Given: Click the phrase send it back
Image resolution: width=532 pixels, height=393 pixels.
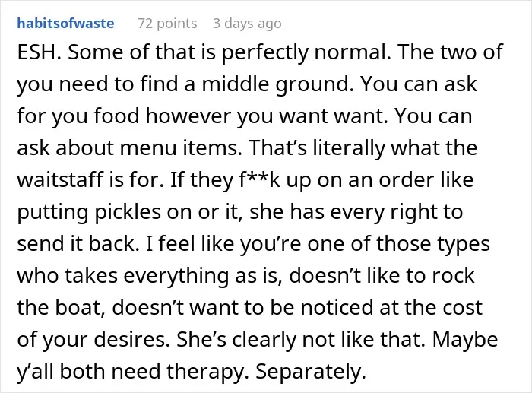Looking at the screenshot, I should coord(76,244).
